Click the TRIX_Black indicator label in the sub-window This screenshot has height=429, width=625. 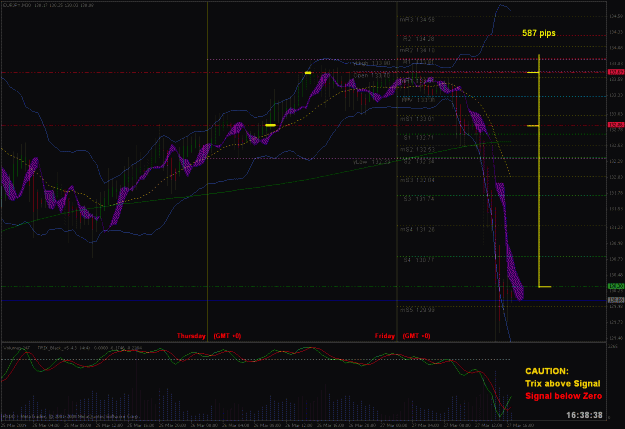[90, 348]
